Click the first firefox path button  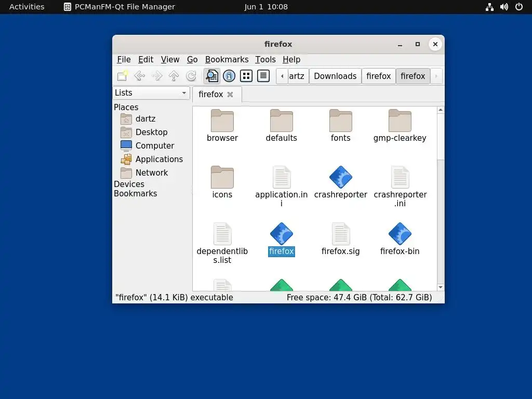pyautogui.click(x=379, y=76)
